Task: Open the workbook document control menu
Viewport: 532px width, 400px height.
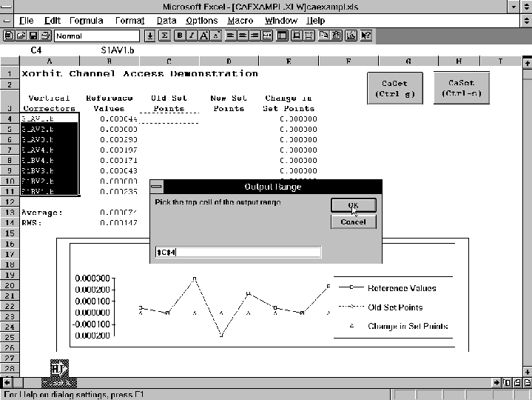Action: coord(7,21)
